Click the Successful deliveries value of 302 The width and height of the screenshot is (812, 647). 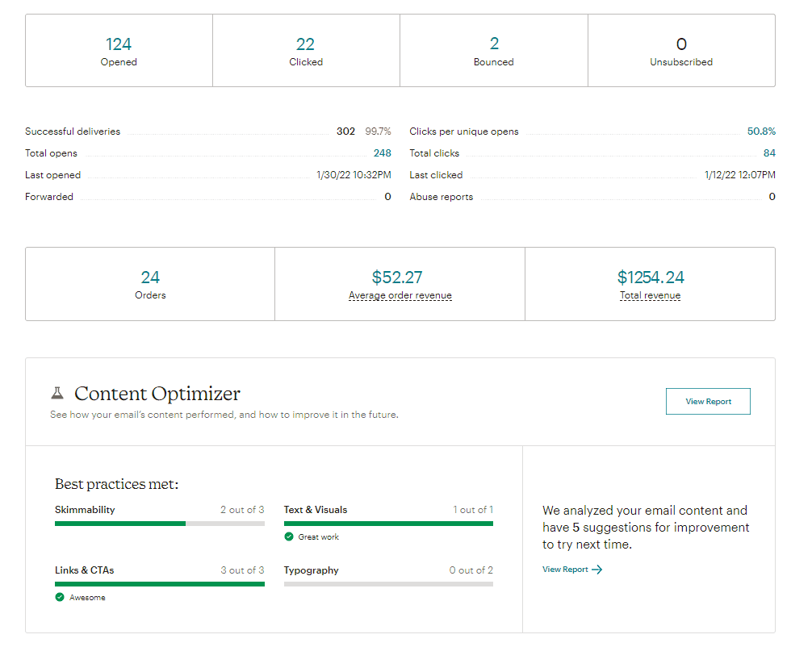tap(345, 131)
